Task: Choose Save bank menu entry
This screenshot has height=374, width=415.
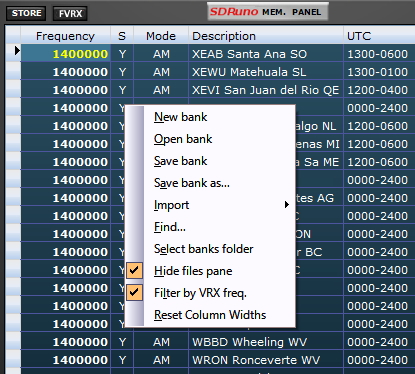Action: [210, 161]
